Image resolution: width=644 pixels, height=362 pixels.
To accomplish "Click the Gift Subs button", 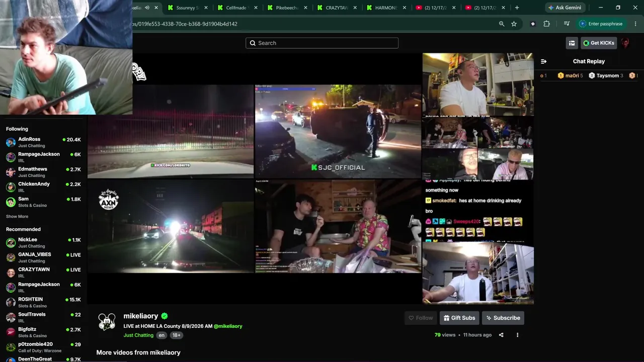I will click(x=459, y=318).
